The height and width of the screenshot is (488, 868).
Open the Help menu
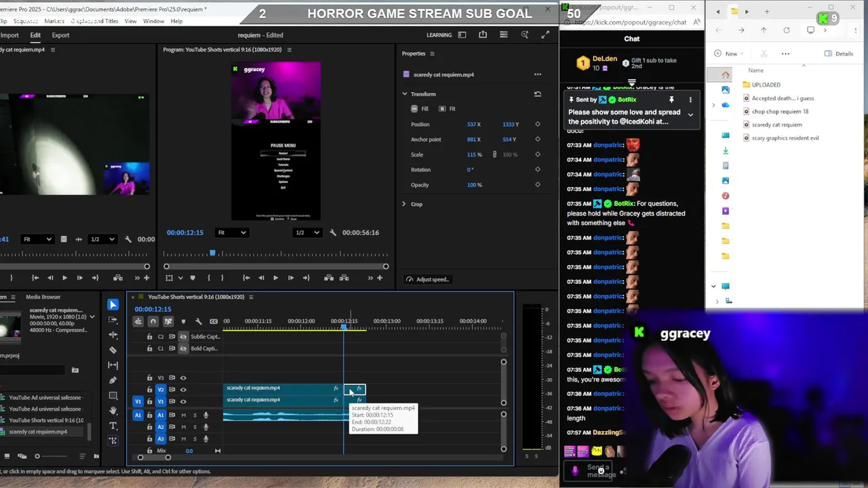pyautogui.click(x=176, y=21)
